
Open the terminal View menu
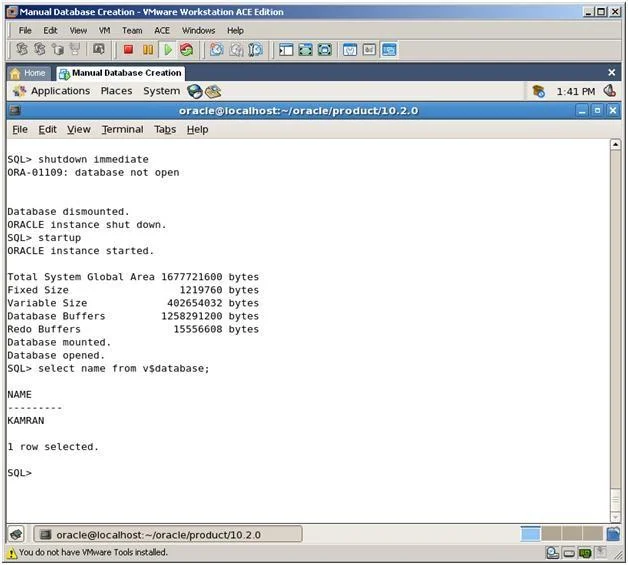tap(78, 130)
